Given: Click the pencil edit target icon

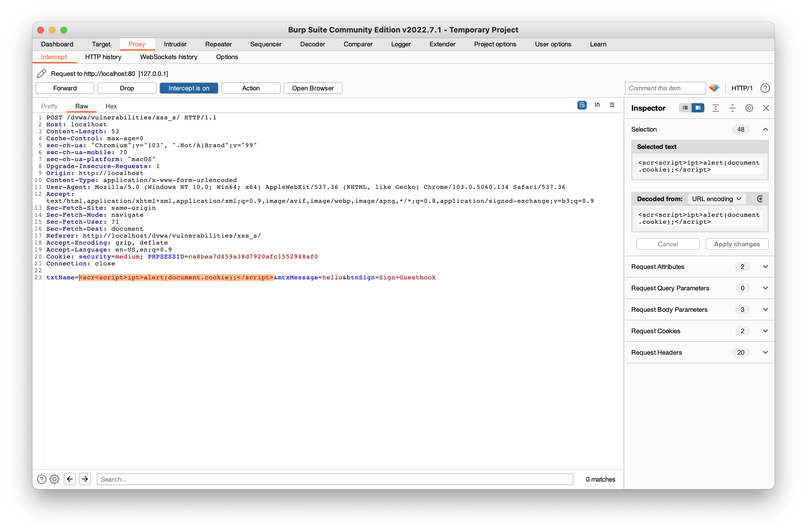Looking at the screenshot, I should point(42,74).
